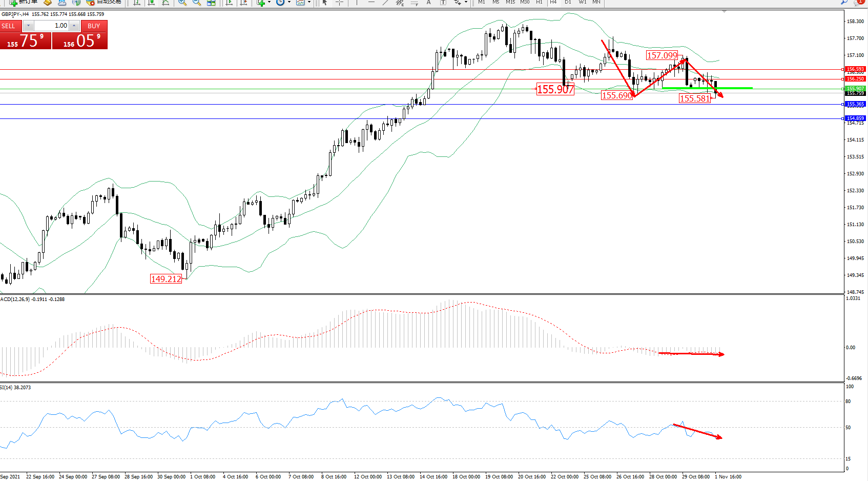The width and height of the screenshot is (868, 481).
Task: Open the periods clock dropdown arrow
Action: click(x=289, y=3)
